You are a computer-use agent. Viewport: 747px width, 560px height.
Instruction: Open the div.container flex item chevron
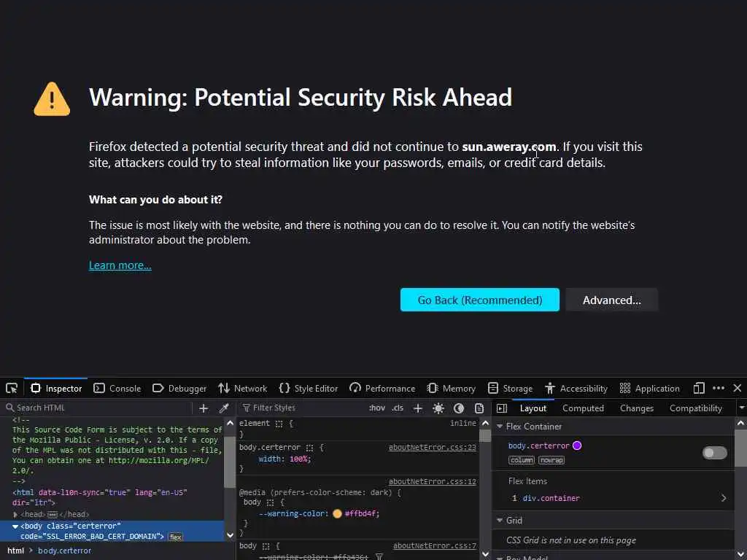click(x=724, y=498)
